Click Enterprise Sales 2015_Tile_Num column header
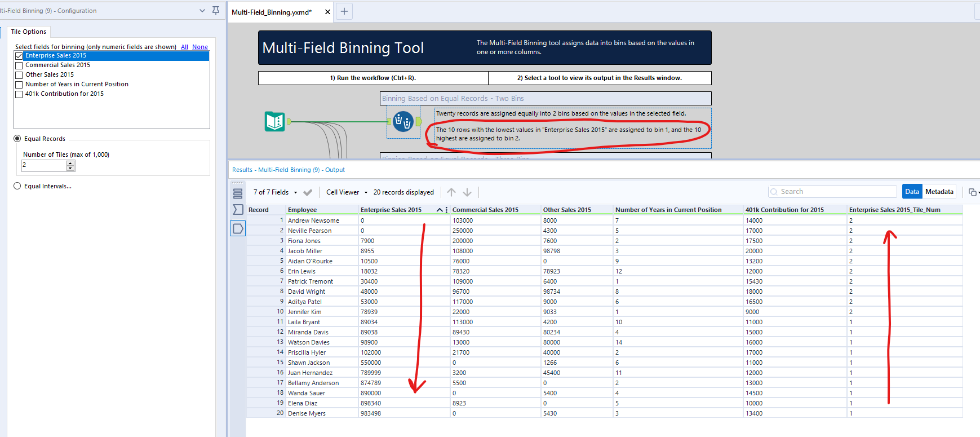Screen dimensions: 980x437 (905, 210)
